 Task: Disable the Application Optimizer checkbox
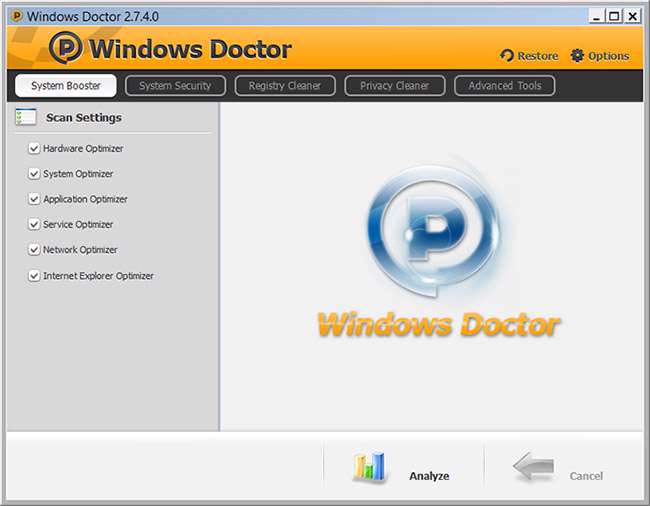[x=34, y=199]
